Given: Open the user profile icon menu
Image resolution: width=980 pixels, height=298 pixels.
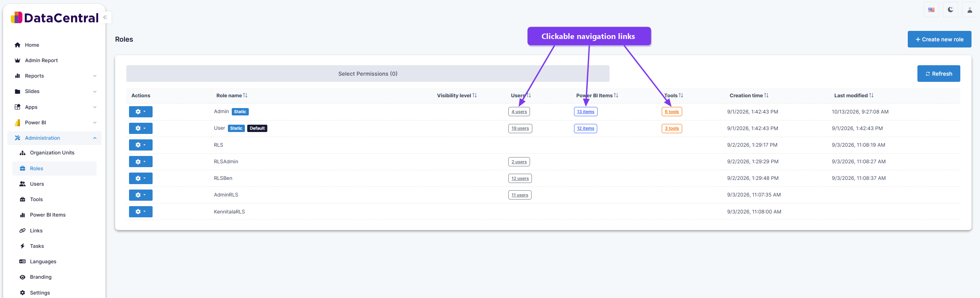Looking at the screenshot, I should [x=970, y=10].
